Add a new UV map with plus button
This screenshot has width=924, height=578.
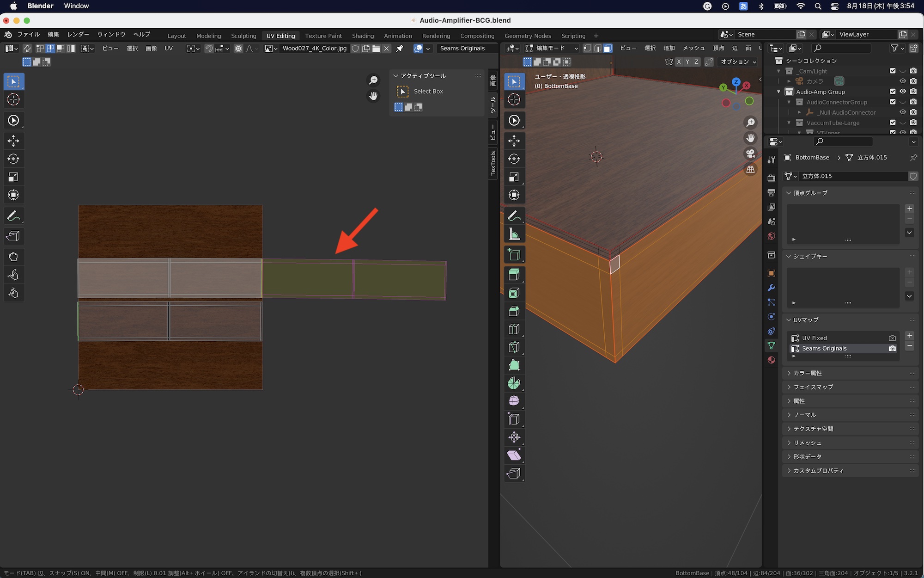(x=909, y=336)
